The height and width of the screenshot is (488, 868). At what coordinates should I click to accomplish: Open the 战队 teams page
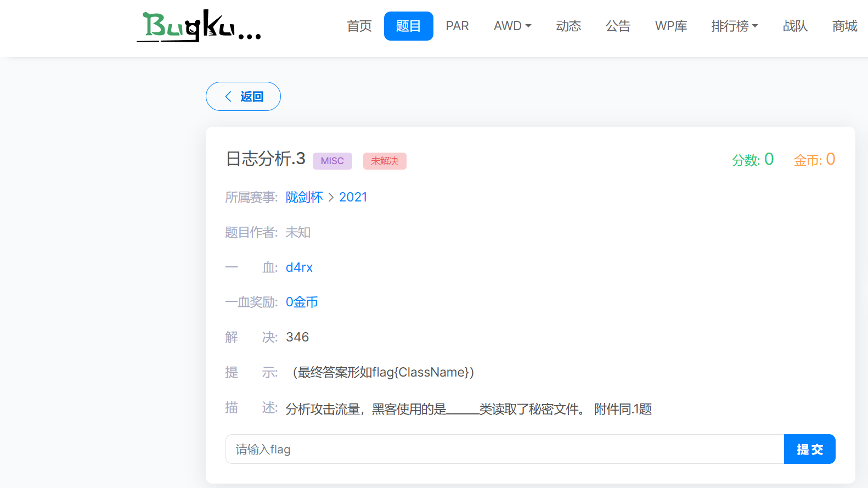(x=796, y=26)
